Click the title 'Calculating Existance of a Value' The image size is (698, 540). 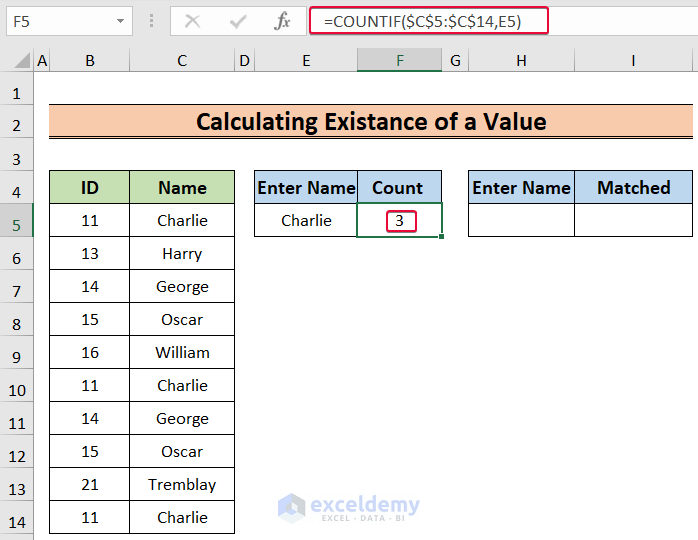tap(371, 122)
